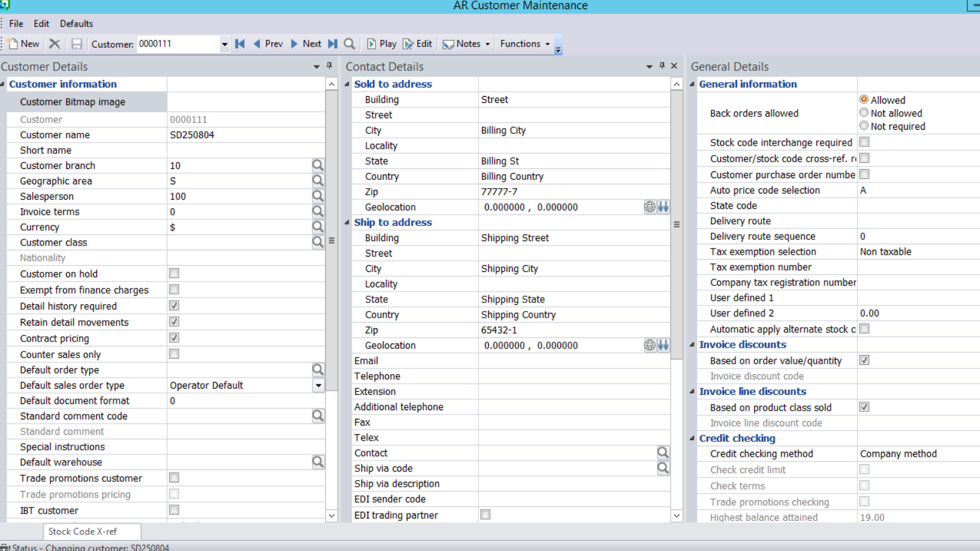Browse Customer branch with lookup icon
This screenshot has height=551, width=980.
pos(317,165)
